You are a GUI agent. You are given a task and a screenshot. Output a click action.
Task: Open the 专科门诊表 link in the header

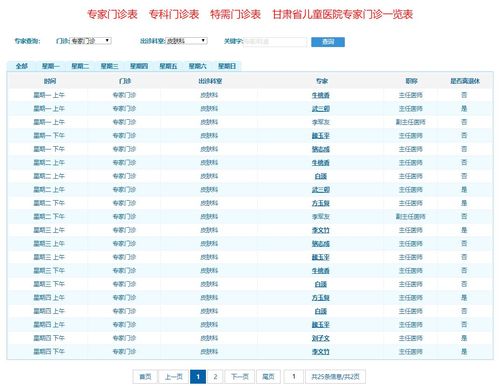pos(174,14)
